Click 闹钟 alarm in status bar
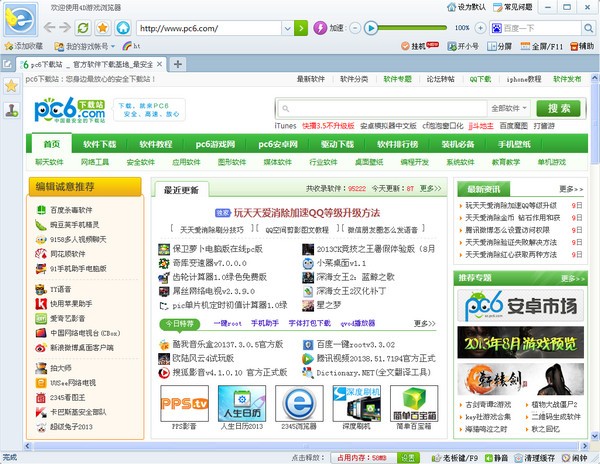 pos(574,458)
